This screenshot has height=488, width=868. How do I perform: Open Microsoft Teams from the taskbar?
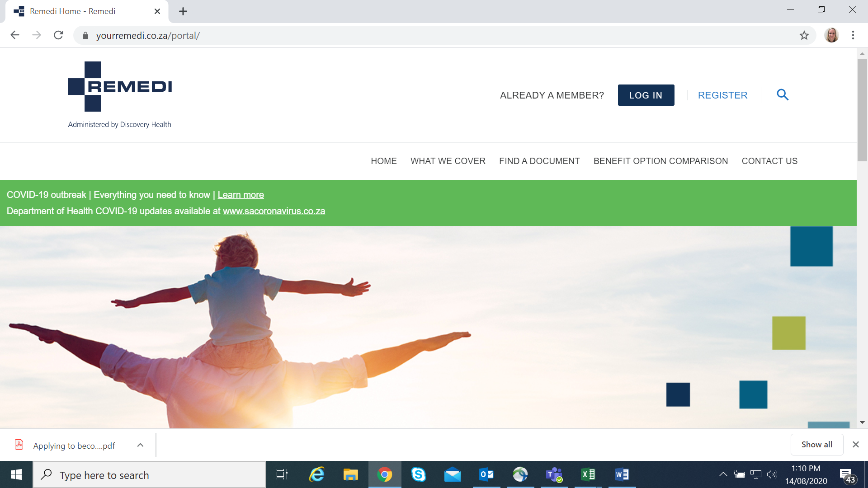tap(554, 474)
